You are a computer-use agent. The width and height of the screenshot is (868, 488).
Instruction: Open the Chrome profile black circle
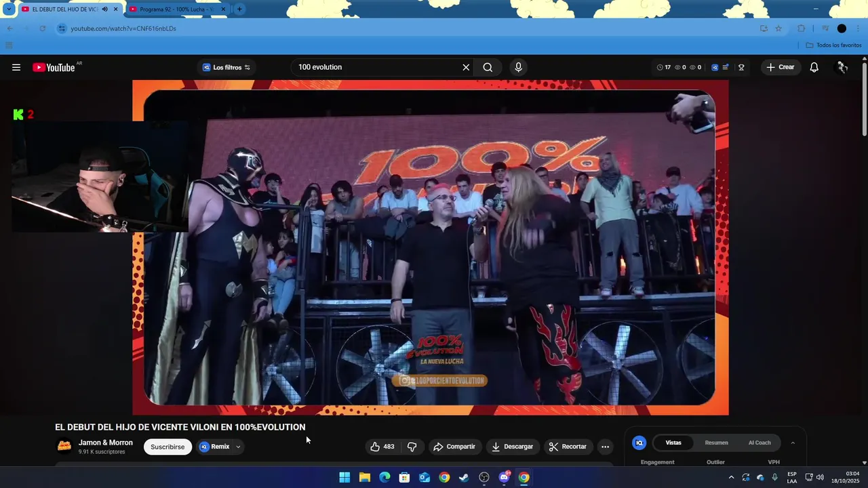click(842, 28)
